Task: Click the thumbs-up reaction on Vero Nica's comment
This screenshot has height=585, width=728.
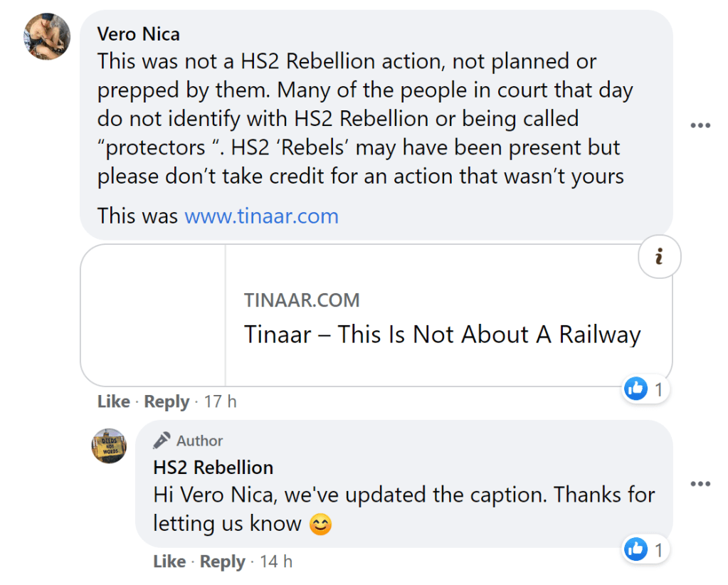Action: point(636,389)
